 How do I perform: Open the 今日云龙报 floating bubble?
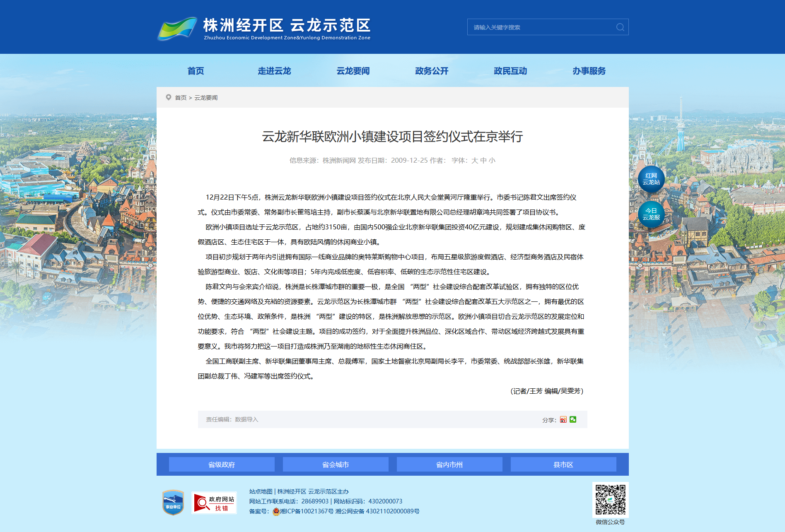(651, 214)
